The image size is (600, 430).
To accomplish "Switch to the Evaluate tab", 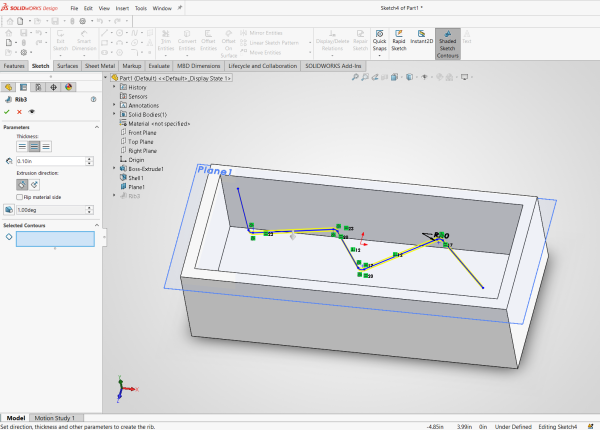I will pos(159,66).
